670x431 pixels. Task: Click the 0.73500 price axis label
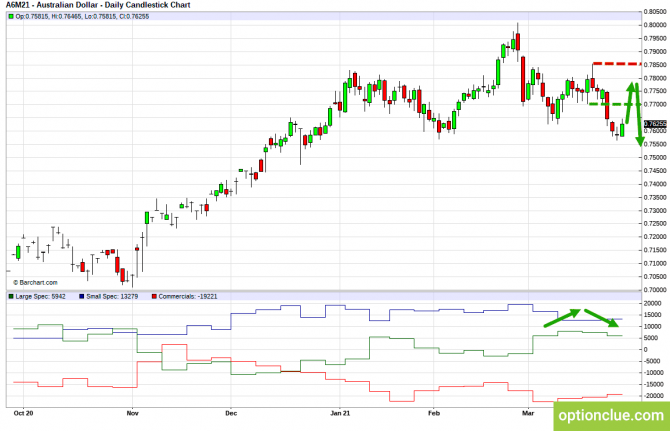tap(655, 197)
